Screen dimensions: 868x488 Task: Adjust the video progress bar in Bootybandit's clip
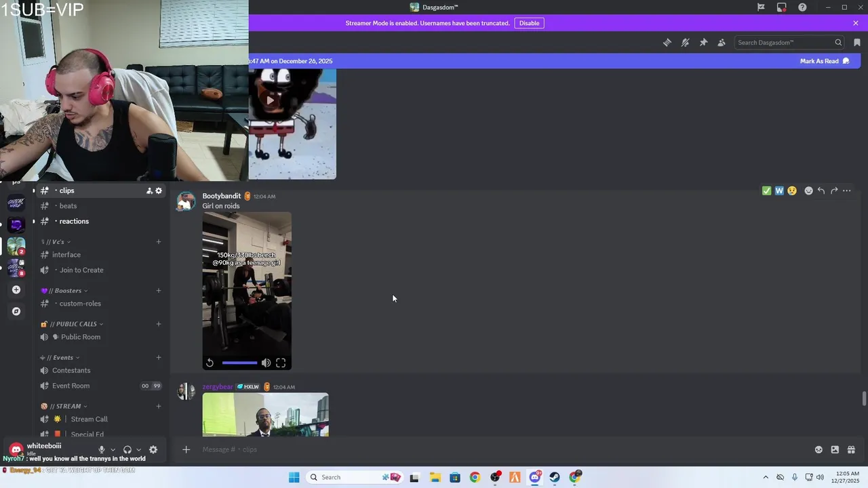tap(239, 363)
